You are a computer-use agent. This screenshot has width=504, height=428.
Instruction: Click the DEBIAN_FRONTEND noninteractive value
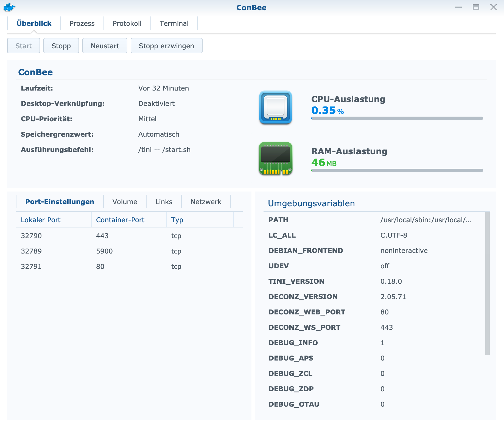coord(404,250)
